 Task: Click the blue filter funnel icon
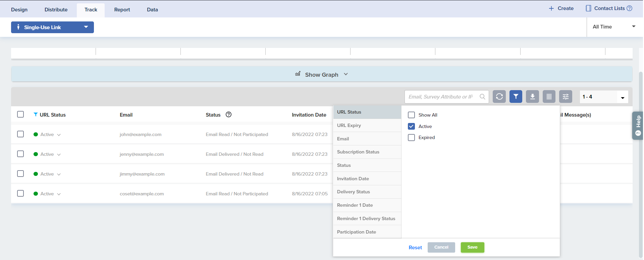tap(516, 97)
